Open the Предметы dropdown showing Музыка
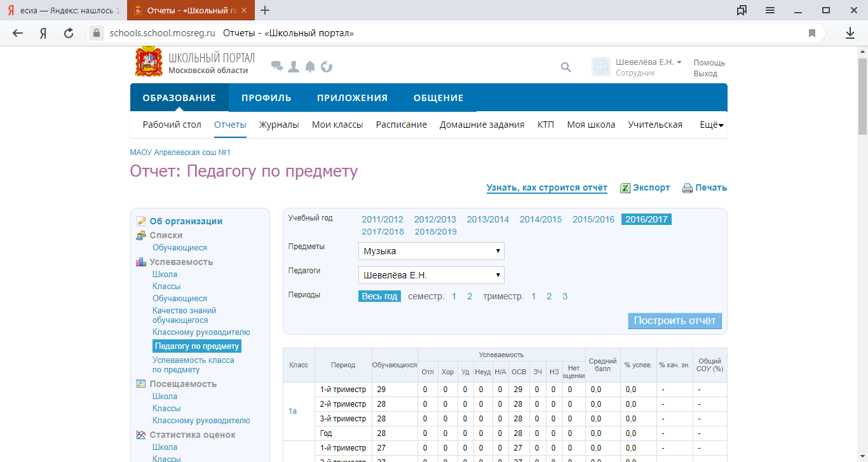 [431, 251]
